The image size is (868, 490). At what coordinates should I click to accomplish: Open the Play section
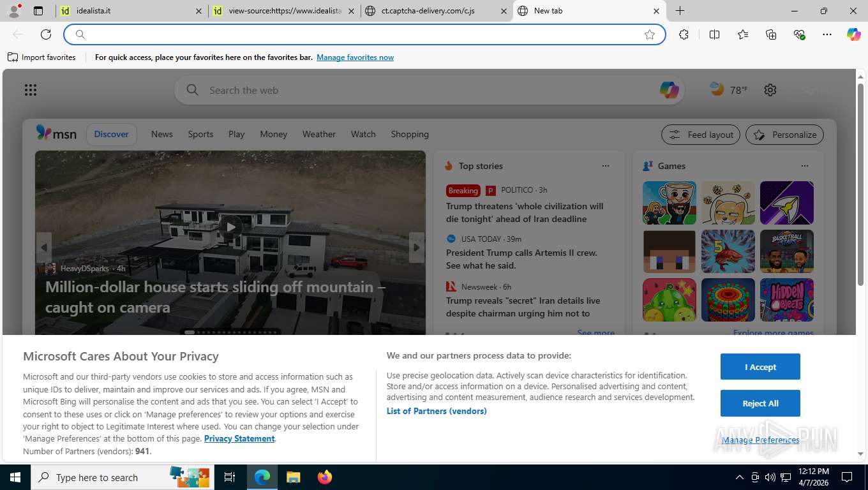(x=237, y=134)
